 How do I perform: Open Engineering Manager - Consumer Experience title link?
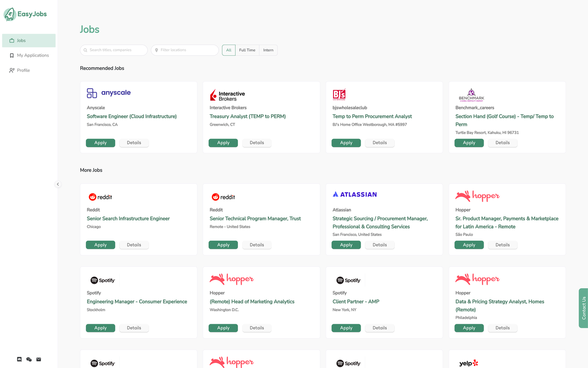point(137,302)
